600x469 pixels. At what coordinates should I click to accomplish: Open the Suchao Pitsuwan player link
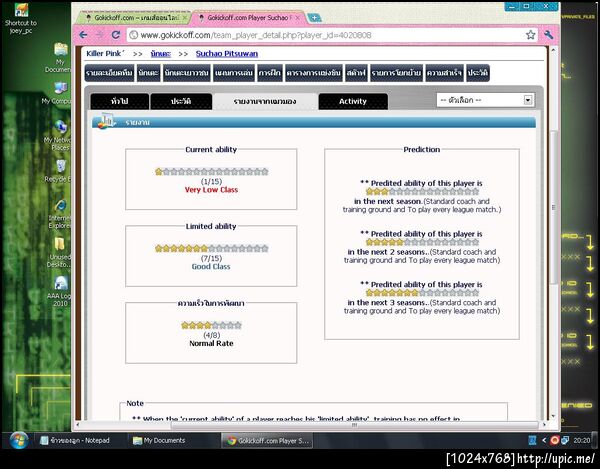tap(227, 54)
